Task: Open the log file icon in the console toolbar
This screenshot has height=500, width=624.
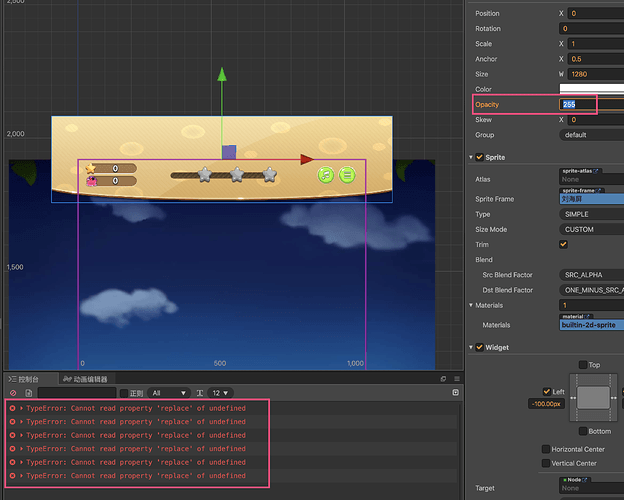Action: [x=29, y=393]
